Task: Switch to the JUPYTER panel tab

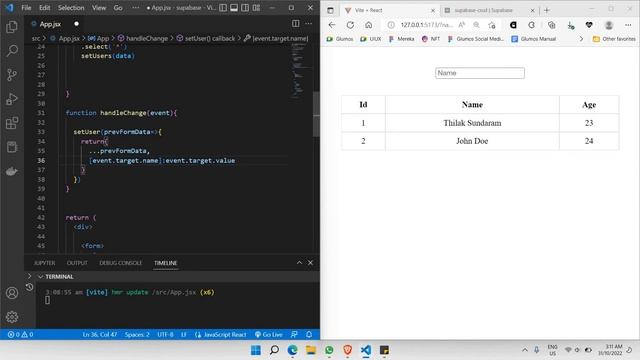Action: click(x=44, y=263)
